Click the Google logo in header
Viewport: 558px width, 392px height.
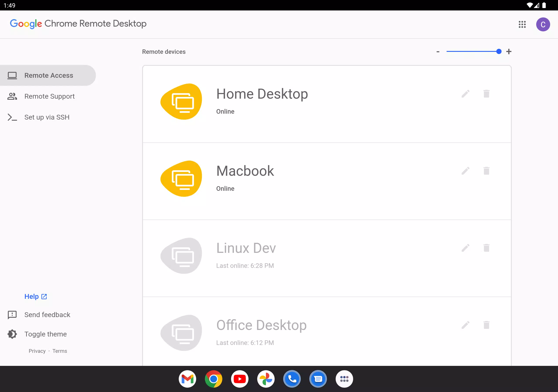(26, 24)
